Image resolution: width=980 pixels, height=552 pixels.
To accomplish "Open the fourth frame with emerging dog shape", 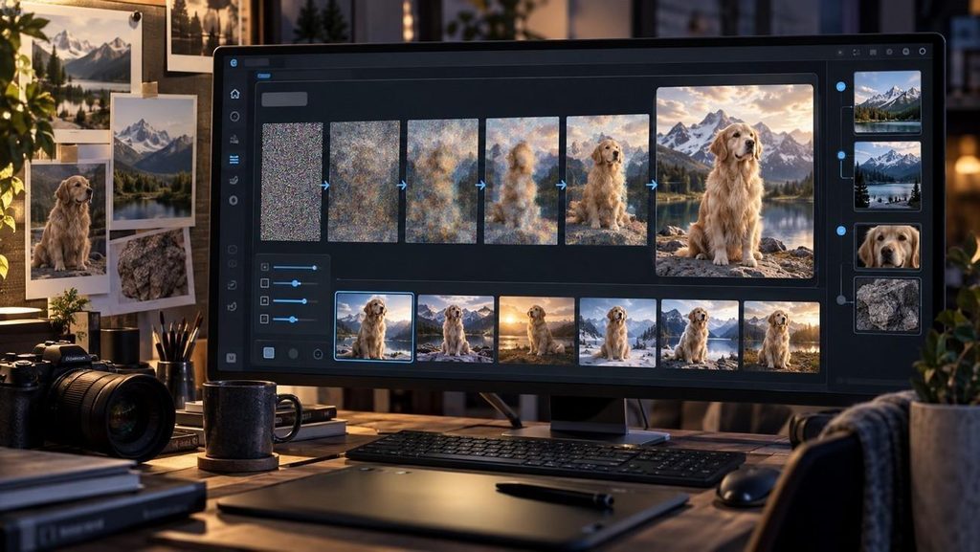I will tap(522, 181).
